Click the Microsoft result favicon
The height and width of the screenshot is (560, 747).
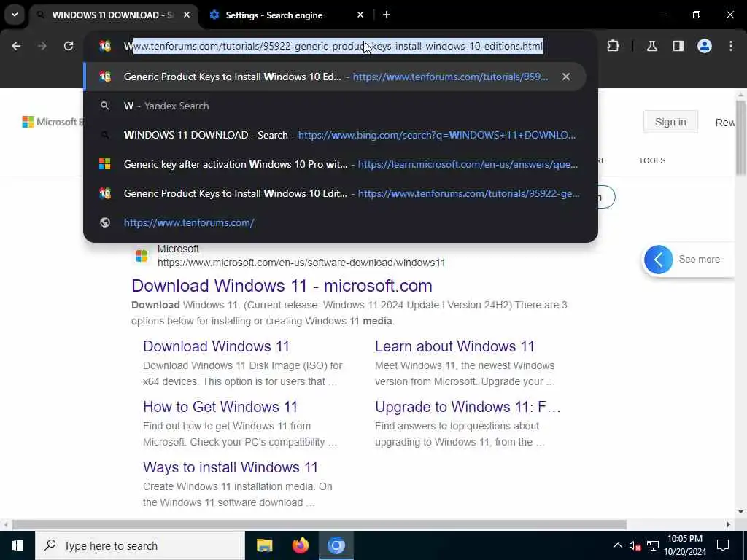click(142, 256)
